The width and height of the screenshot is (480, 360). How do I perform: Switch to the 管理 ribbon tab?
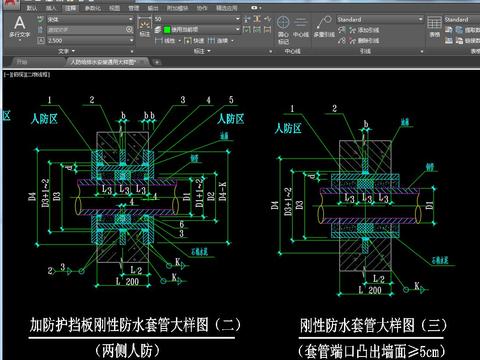pos(134,8)
